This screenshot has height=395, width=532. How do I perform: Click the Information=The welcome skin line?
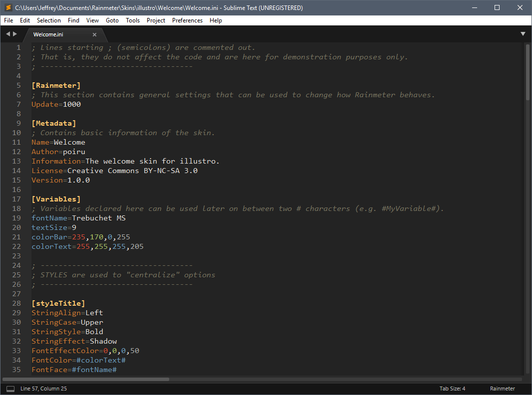(126, 162)
